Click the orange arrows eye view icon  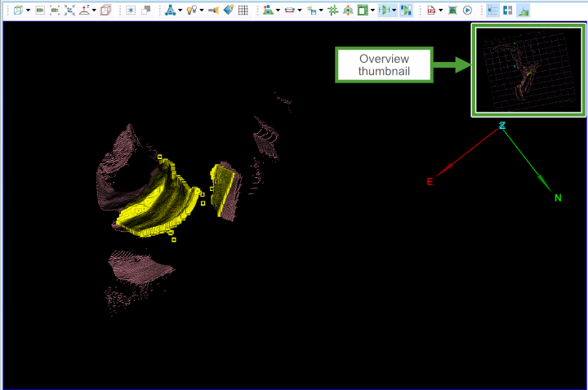pyautogui.click(x=348, y=10)
